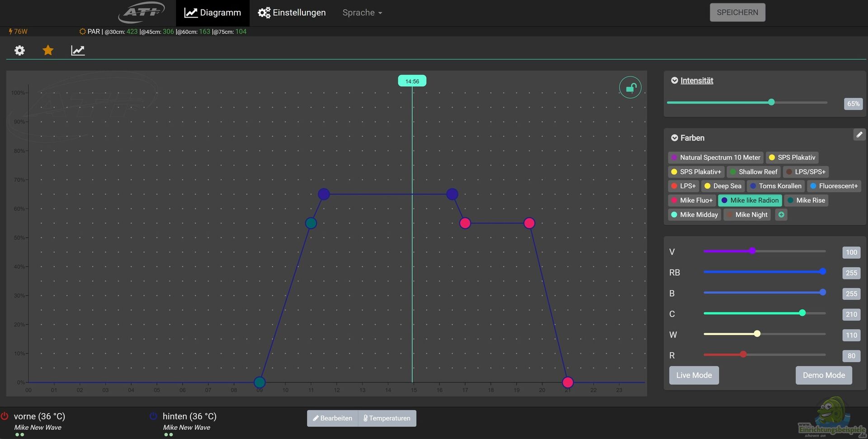Enable Demo Mode
The height and width of the screenshot is (439, 868).
824,375
